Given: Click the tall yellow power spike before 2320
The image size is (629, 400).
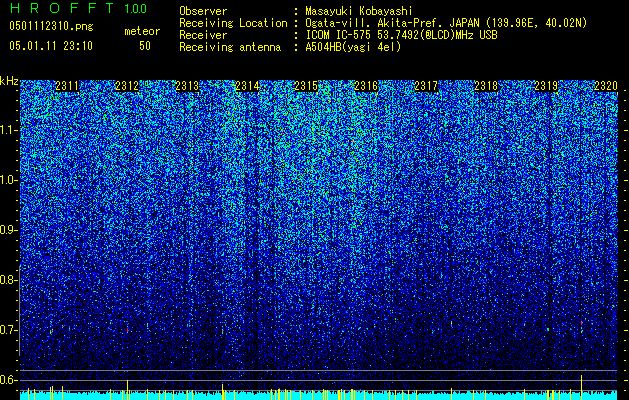Looking at the screenshot, I should point(581,387).
